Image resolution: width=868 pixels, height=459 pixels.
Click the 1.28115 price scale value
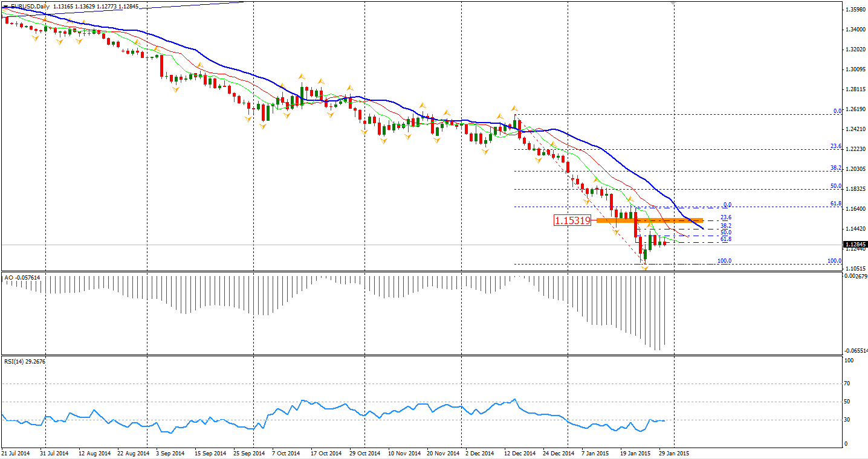[855, 89]
